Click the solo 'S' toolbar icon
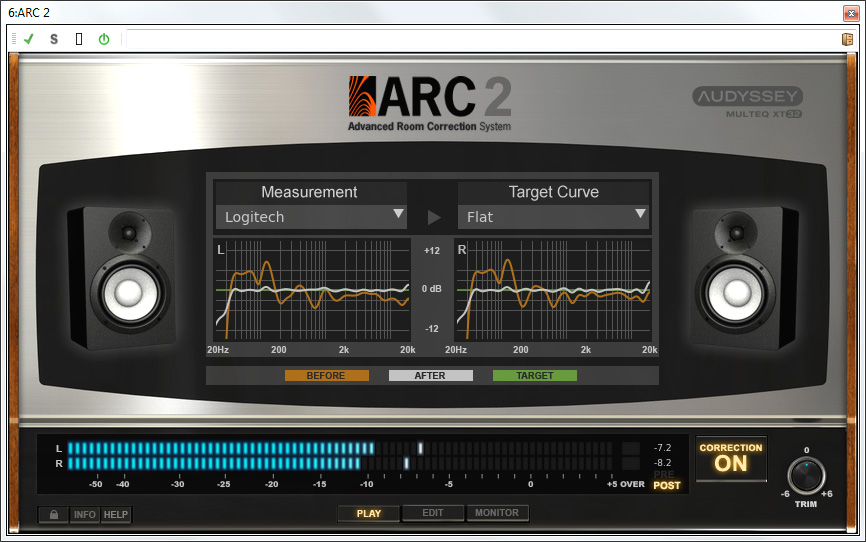The image size is (866, 542). coord(54,39)
